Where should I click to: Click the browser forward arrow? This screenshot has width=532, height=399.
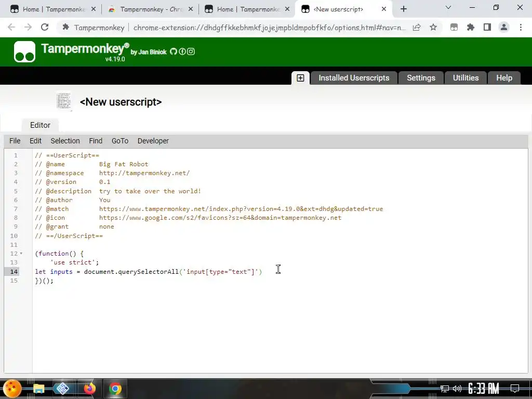click(28, 27)
